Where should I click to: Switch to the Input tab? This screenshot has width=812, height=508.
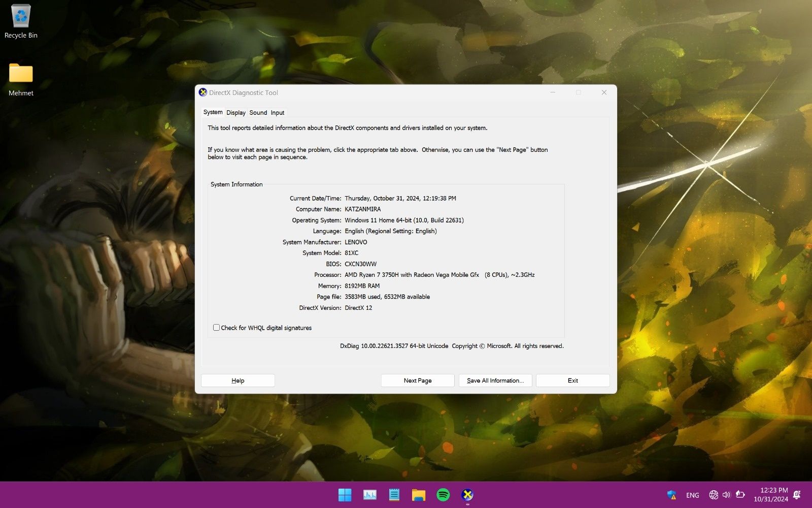(278, 113)
